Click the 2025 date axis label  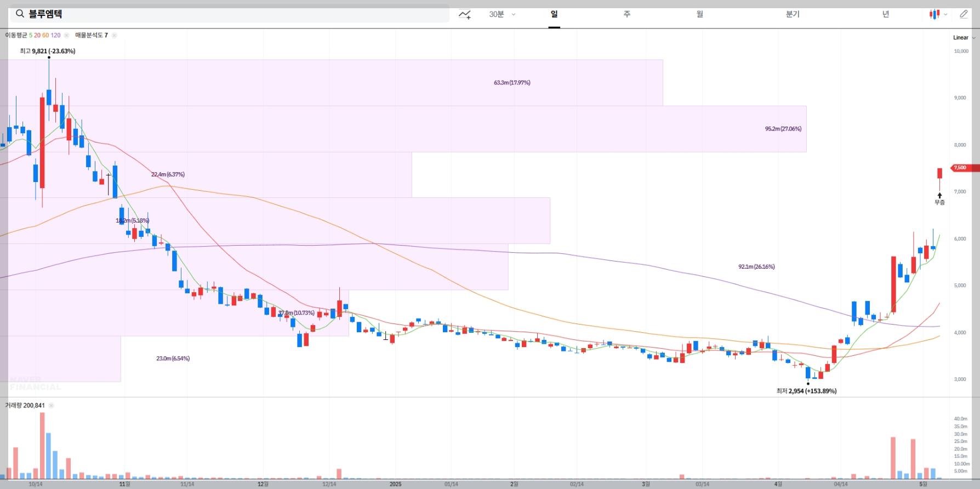tap(395, 484)
